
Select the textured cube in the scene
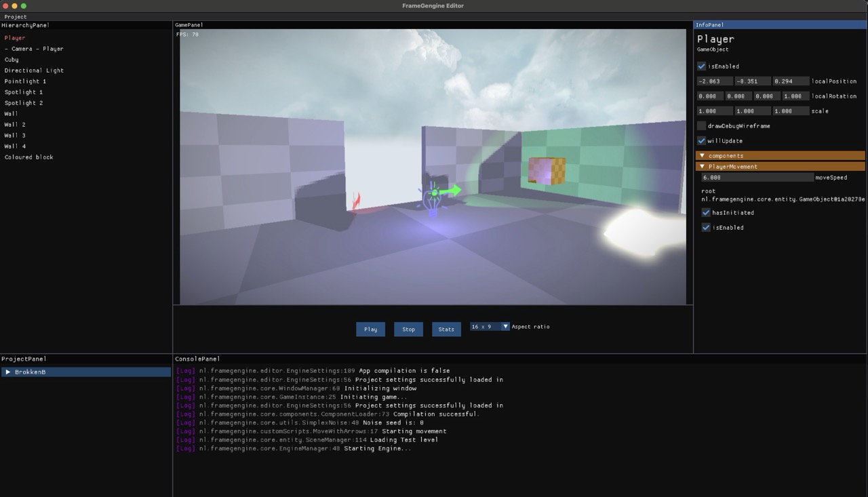547,171
